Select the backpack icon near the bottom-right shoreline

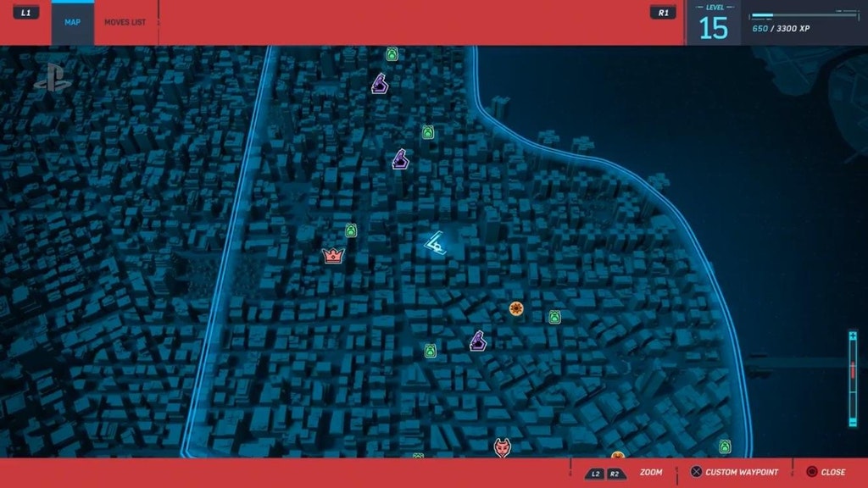[x=725, y=446]
